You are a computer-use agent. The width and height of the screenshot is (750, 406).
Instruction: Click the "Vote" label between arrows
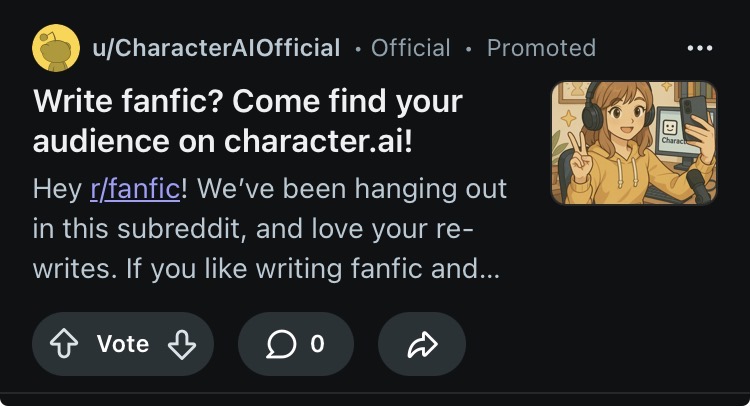click(x=123, y=345)
